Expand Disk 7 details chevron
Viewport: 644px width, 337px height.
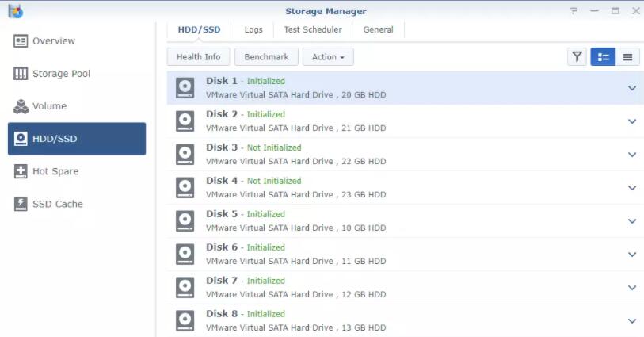[x=631, y=288]
